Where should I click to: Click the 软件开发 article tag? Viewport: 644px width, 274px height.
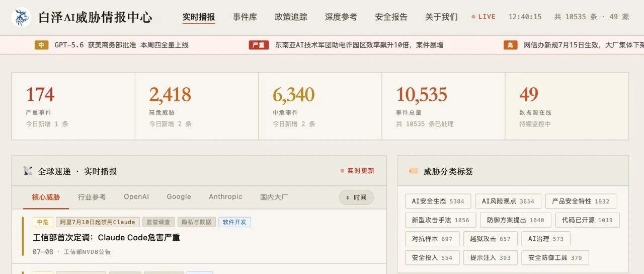point(234,222)
